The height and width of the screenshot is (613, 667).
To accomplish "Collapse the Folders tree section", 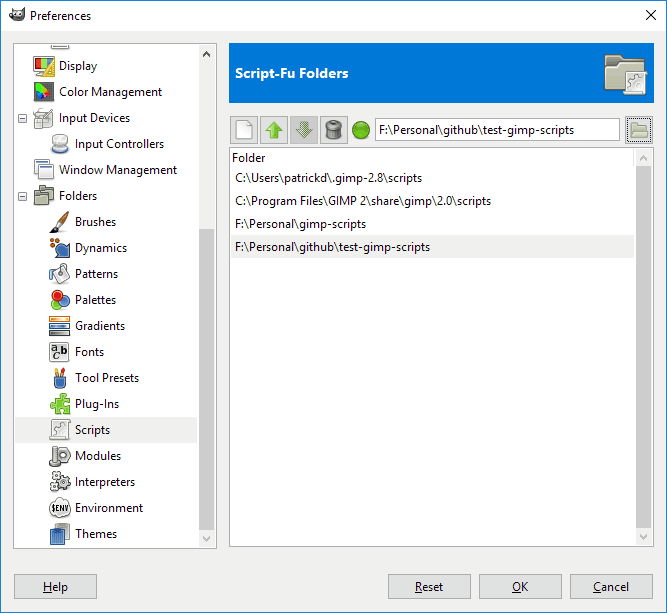I will (23, 196).
